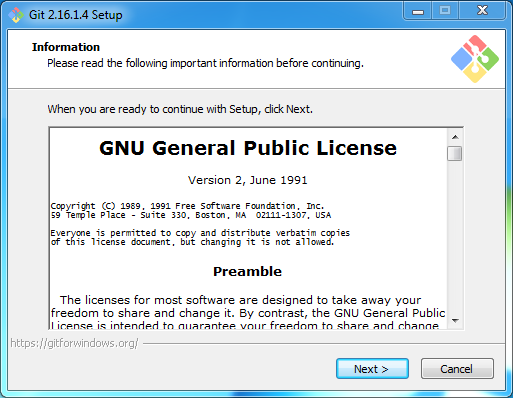Click the Git icon in title bar
The width and height of the screenshot is (513, 398).
tap(16, 15)
